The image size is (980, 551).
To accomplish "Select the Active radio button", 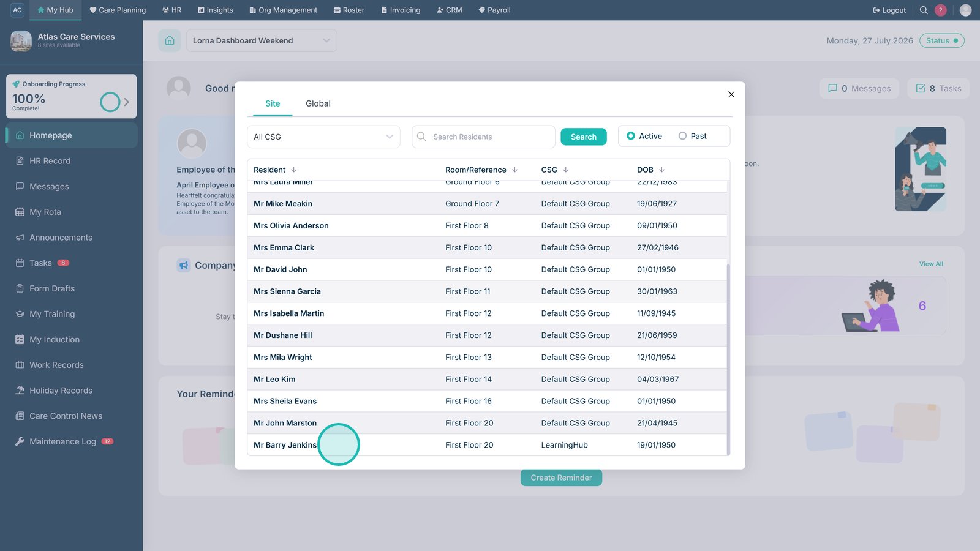I will [631, 136].
